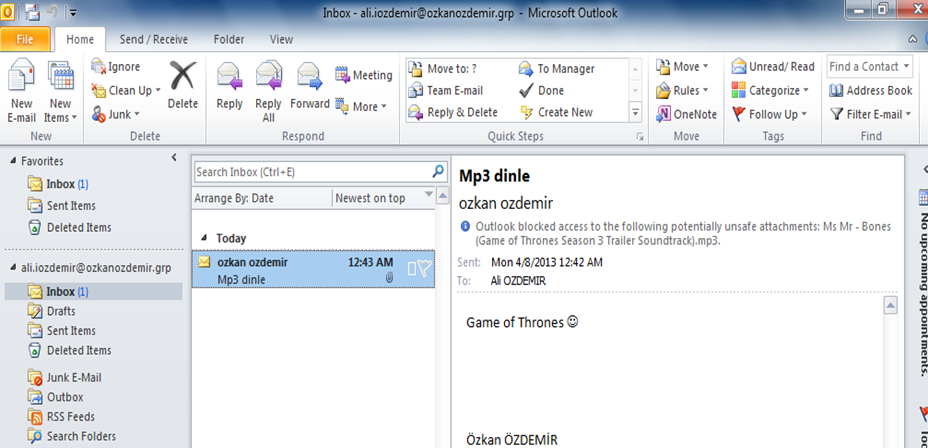Select the ozkan ozdemir message
The image size is (928, 448).
pyautogui.click(x=313, y=269)
